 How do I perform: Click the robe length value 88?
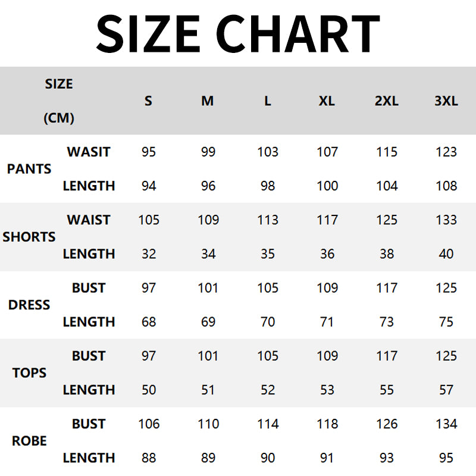click(x=149, y=458)
